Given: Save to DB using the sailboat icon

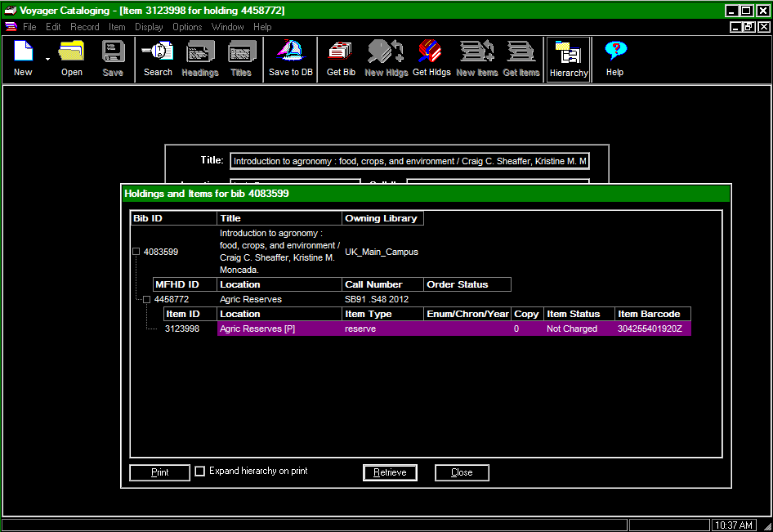Looking at the screenshot, I should point(290,53).
